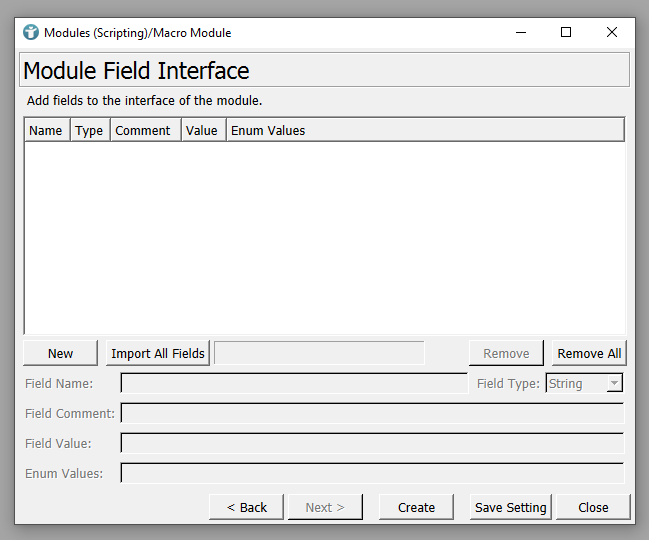Click into the Field Comment text box
Image resolution: width=649 pixels, height=540 pixels.
(x=371, y=413)
